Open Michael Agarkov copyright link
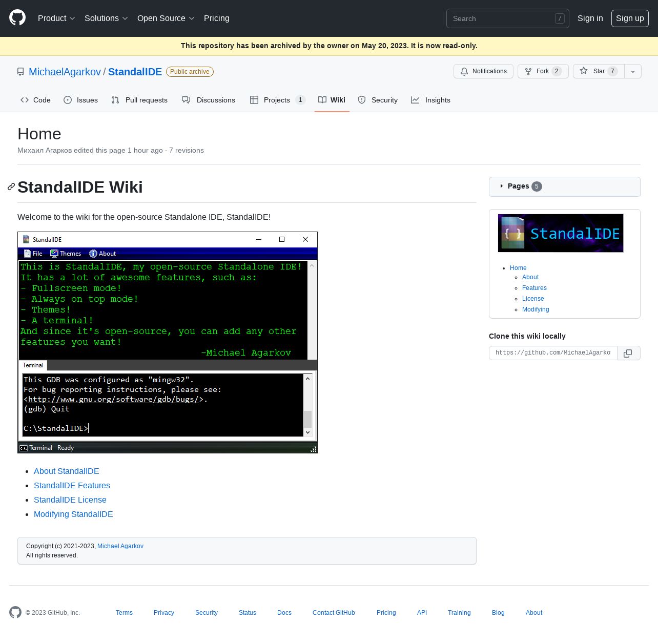This screenshot has width=658, height=644. click(120, 546)
